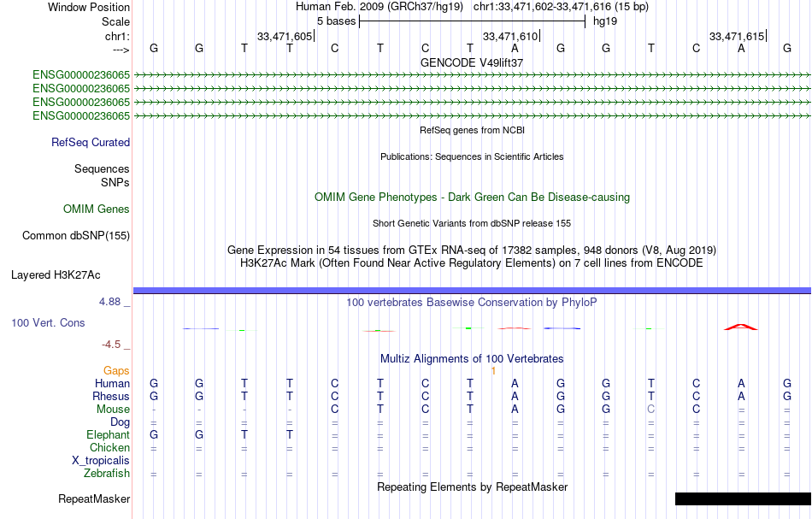This screenshot has height=519, width=812.
Task: Open the 100 Vert. Cons label
Action: pos(48,322)
